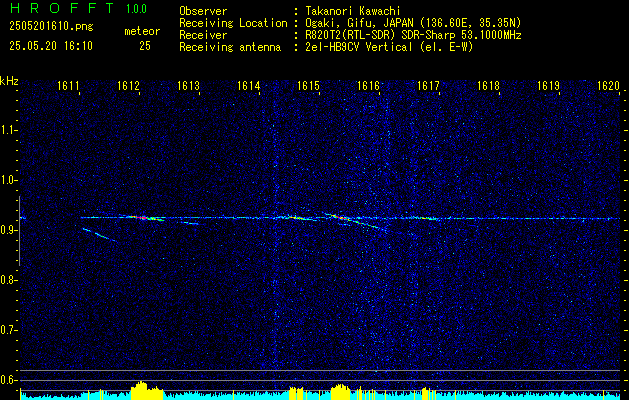Click the location Ogaki, Gifu, JAPAN text
Screen dimensions: 629x400
(358, 23)
